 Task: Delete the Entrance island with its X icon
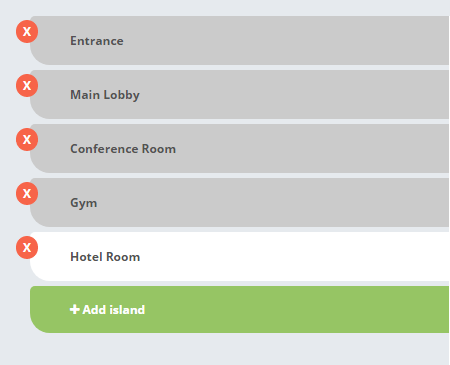click(27, 32)
